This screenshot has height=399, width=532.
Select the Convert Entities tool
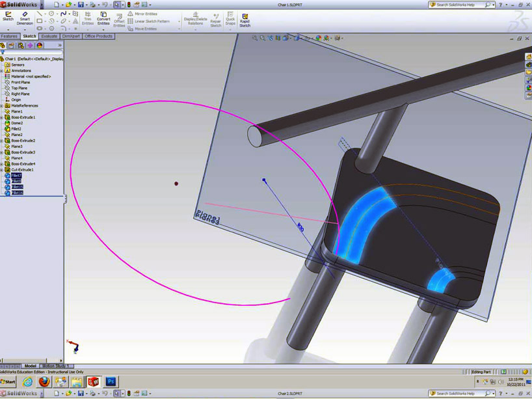[103, 18]
